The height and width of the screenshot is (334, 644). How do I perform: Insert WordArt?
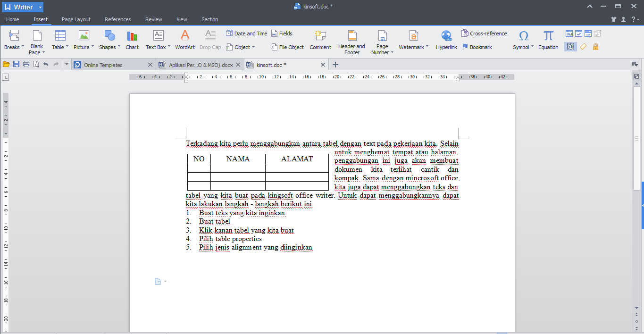(184, 40)
